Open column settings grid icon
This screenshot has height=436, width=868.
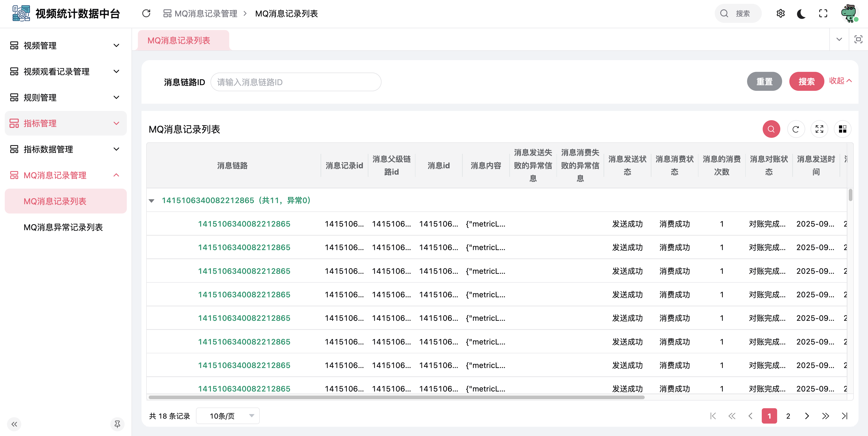point(842,129)
